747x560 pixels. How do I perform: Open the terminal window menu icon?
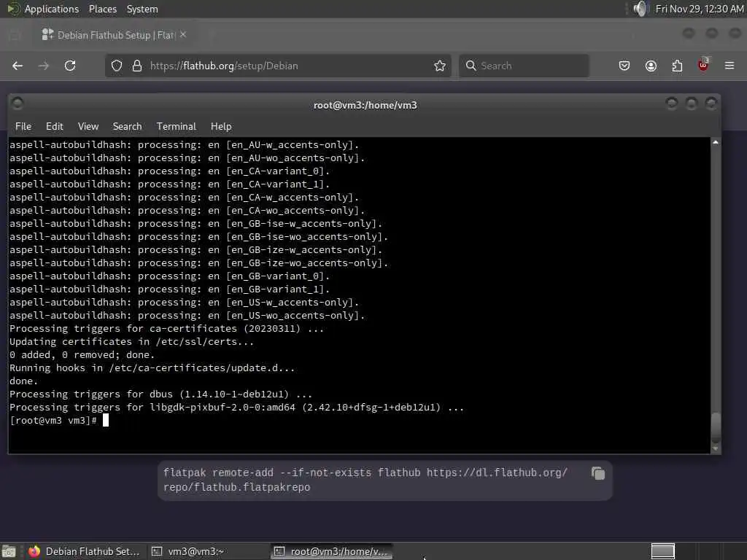coord(18,104)
